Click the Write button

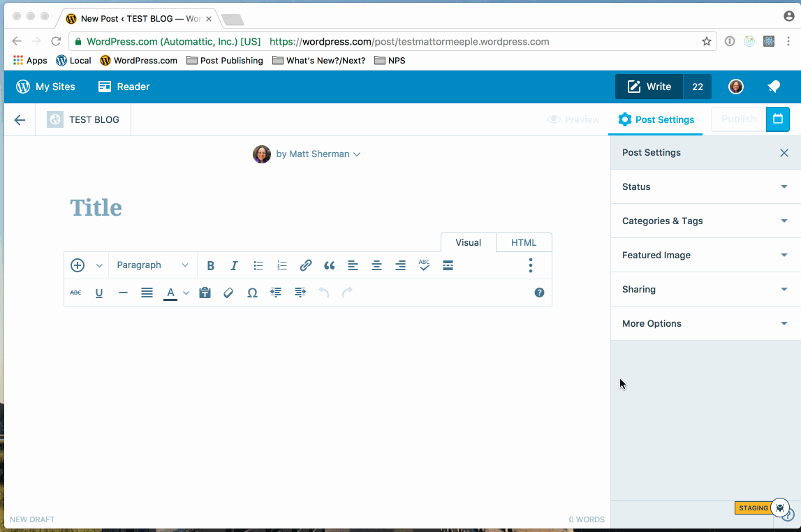click(x=649, y=87)
